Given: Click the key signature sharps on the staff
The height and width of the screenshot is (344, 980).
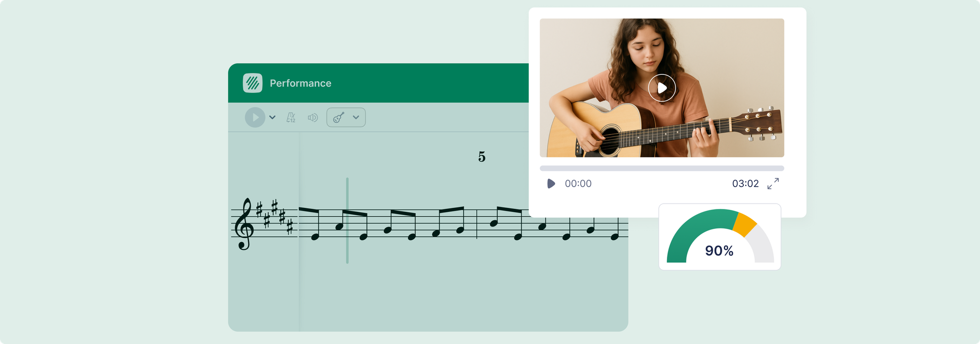Looking at the screenshot, I should point(275,216).
